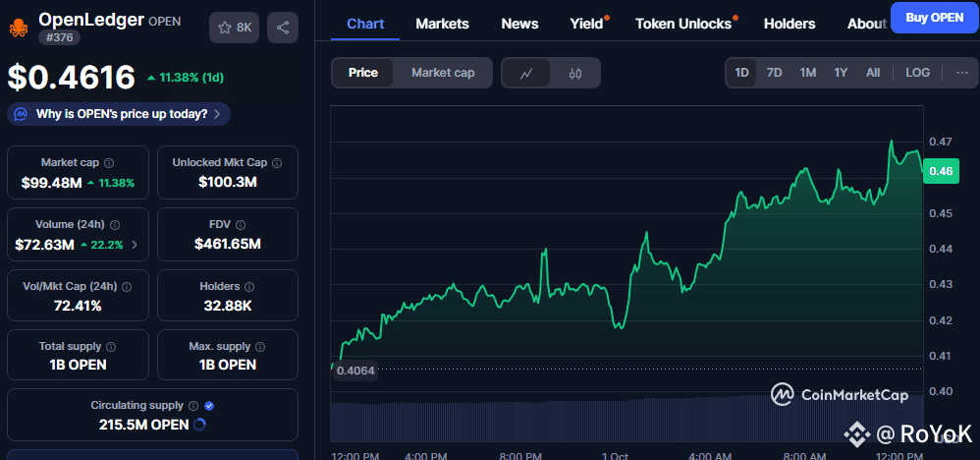Set chart range to 7D
Viewport: 980px width, 460px height.
tap(774, 73)
